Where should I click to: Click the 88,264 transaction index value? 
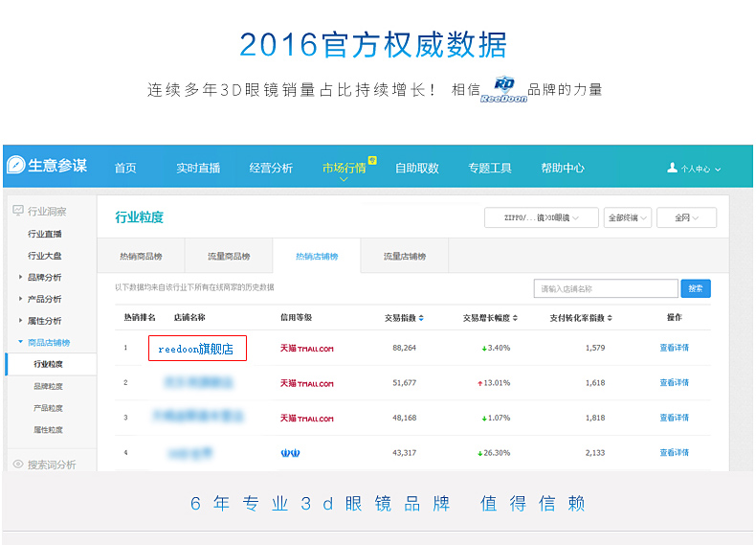pyautogui.click(x=404, y=348)
